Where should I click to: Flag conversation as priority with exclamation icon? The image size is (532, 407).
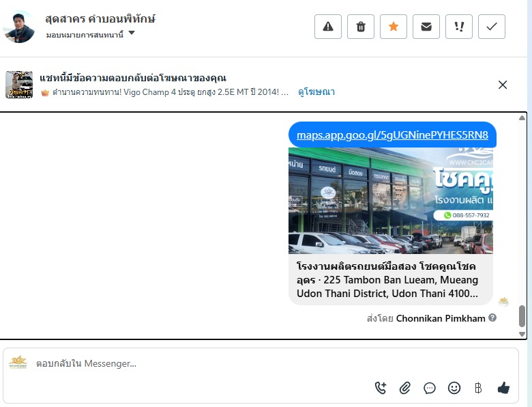(x=459, y=27)
